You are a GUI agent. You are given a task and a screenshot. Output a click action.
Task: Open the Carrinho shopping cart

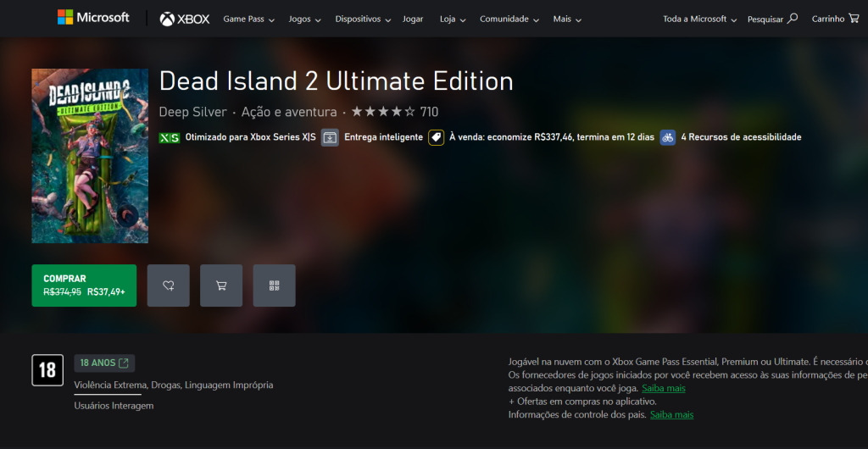(834, 19)
